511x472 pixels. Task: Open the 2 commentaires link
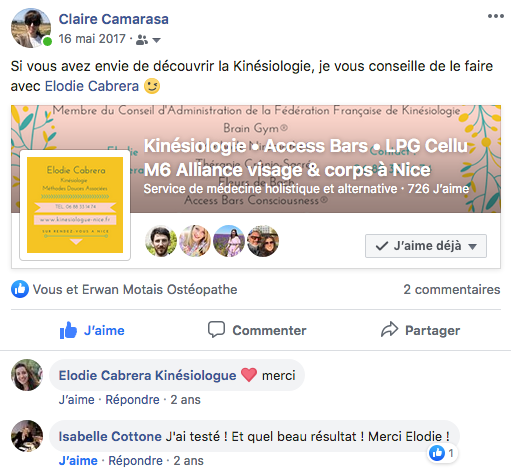pos(452,289)
